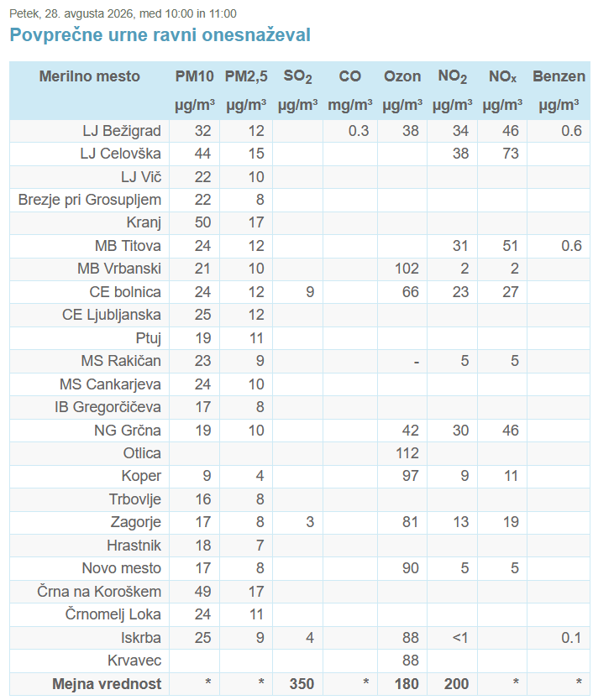
Task: Select the LJ Bežigrad station row
Action: tap(300, 131)
